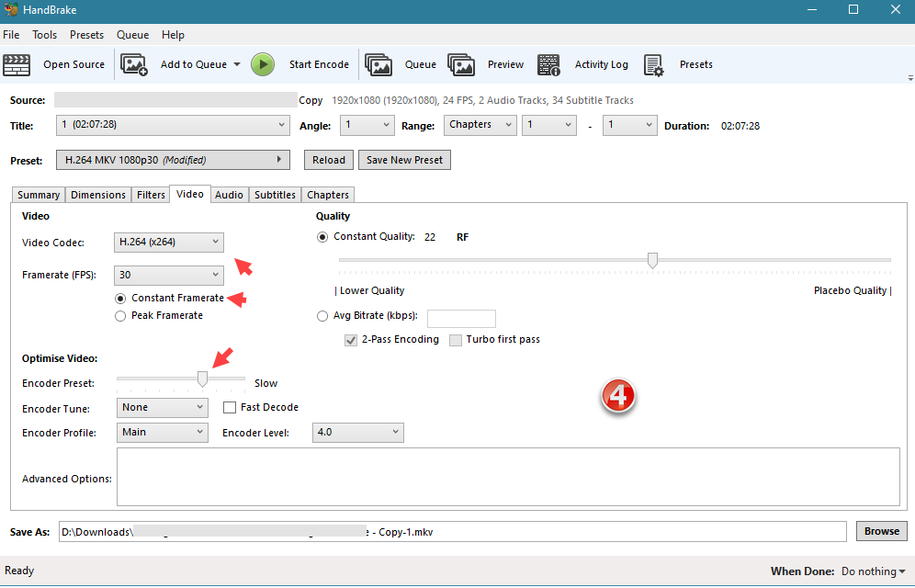Click the Open Source toolbar label
The width and height of the screenshot is (915, 588).
tap(73, 64)
